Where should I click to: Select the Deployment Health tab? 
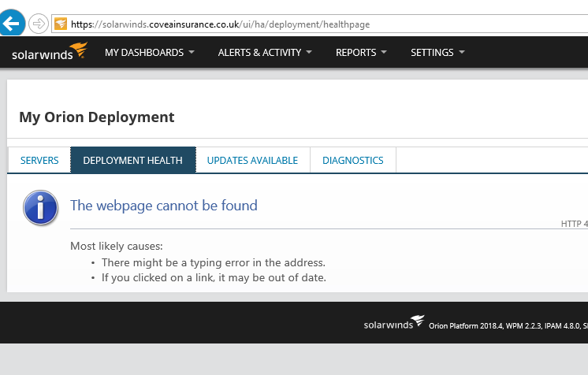pos(132,161)
